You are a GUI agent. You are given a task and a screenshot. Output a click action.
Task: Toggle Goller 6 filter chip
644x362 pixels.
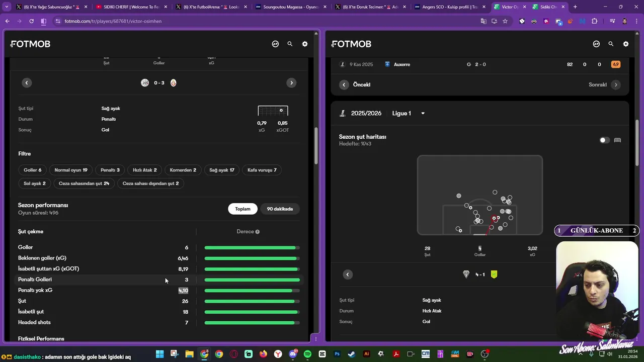[32, 170]
